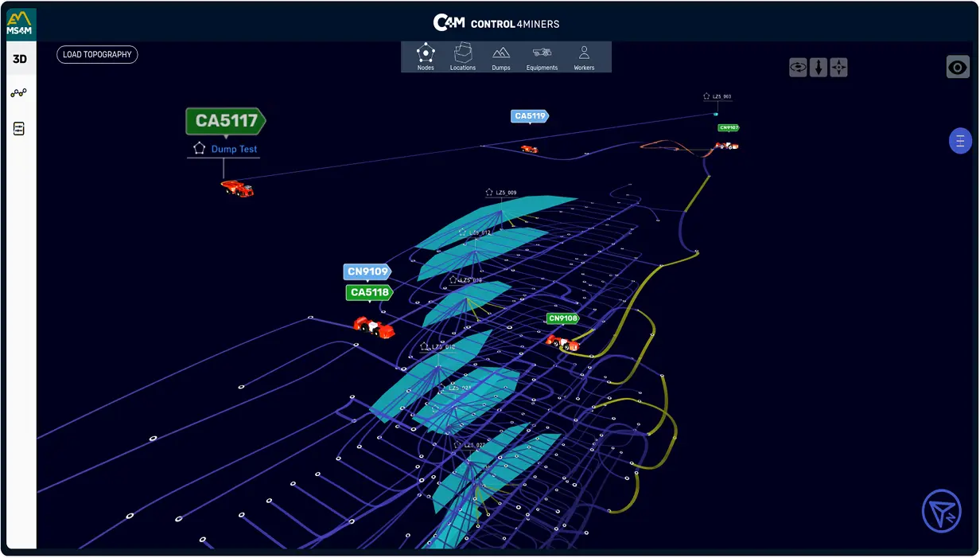980x558 pixels.
Task: Click the CA5119 vehicle label
Action: coord(530,116)
